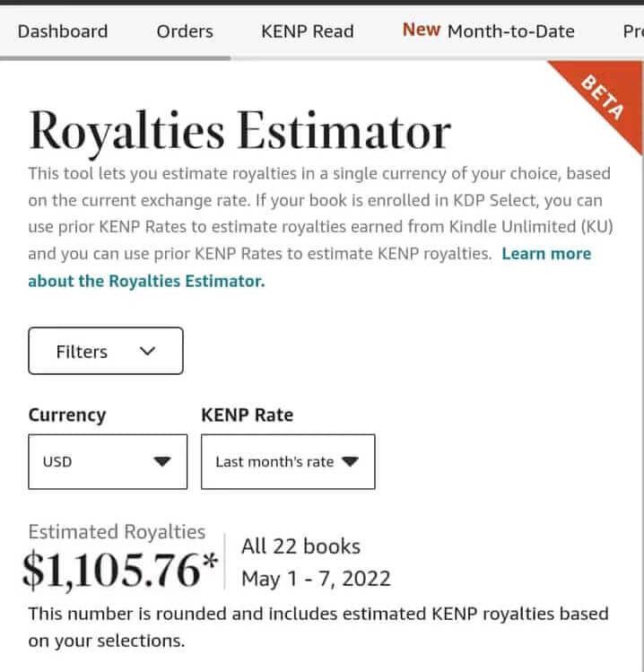This screenshot has height=672, width=644.
Task: Open the Last month's rate dropdown
Action: tap(287, 462)
